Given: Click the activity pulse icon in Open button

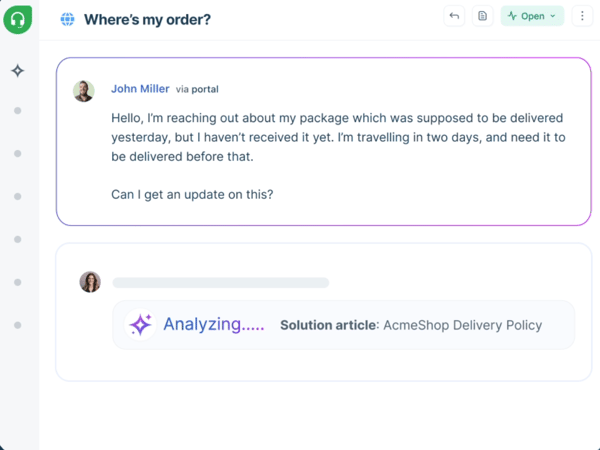Looking at the screenshot, I should [512, 16].
